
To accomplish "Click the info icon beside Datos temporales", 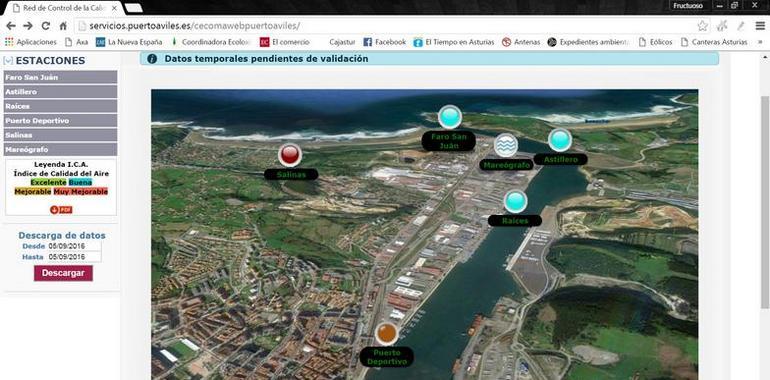I will point(152,59).
